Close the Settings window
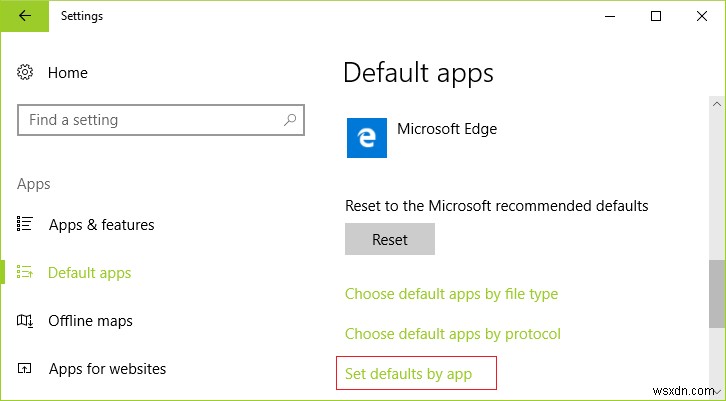The width and height of the screenshot is (726, 401). click(x=702, y=16)
